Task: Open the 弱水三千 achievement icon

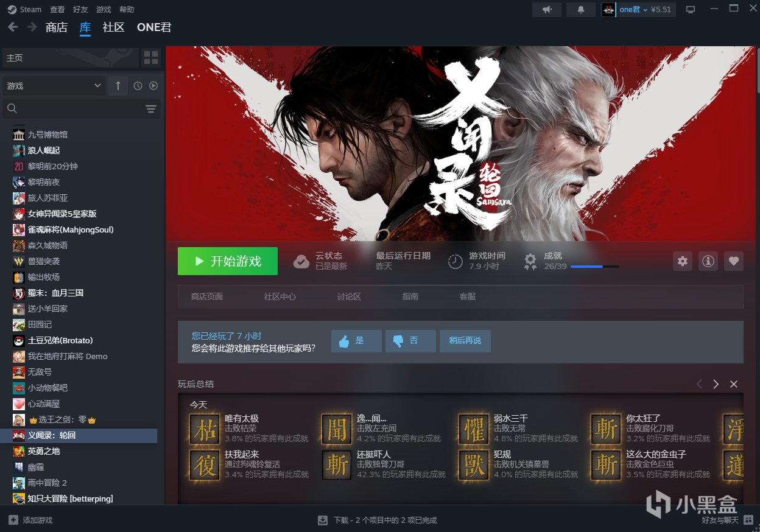Action: tap(474, 430)
